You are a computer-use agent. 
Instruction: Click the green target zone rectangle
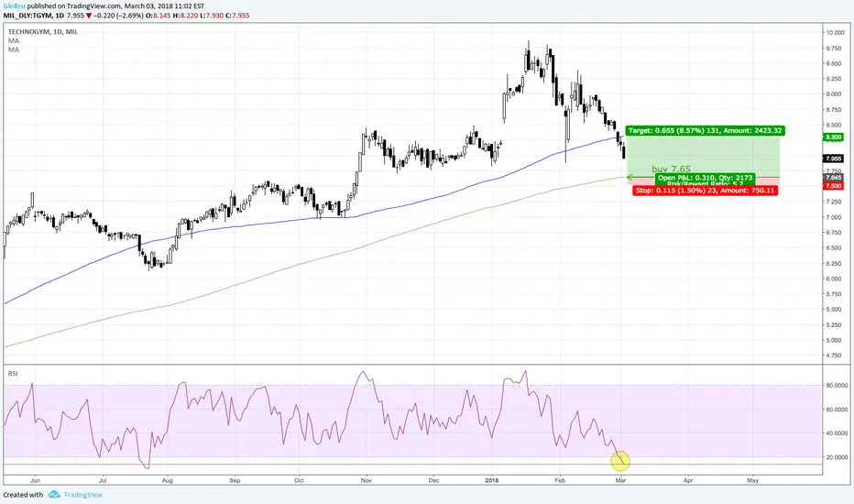click(x=704, y=157)
